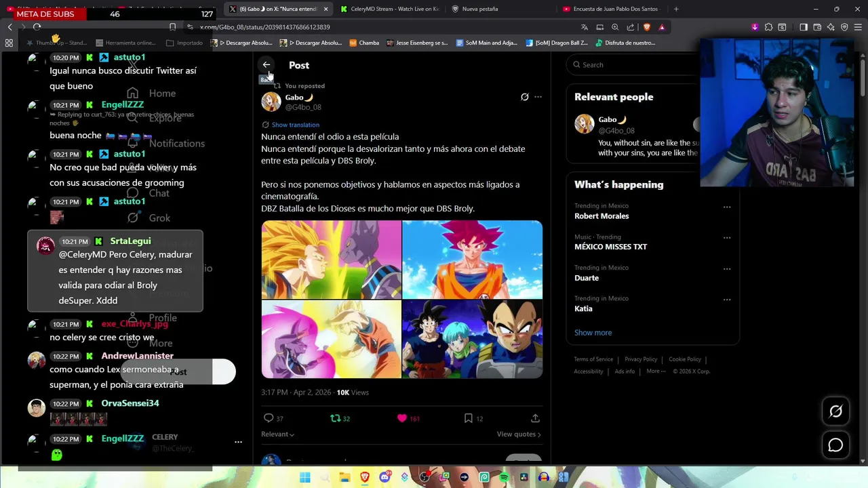Open the floating Grok button
Image resolution: width=868 pixels, height=488 pixels.
pyautogui.click(x=835, y=411)
